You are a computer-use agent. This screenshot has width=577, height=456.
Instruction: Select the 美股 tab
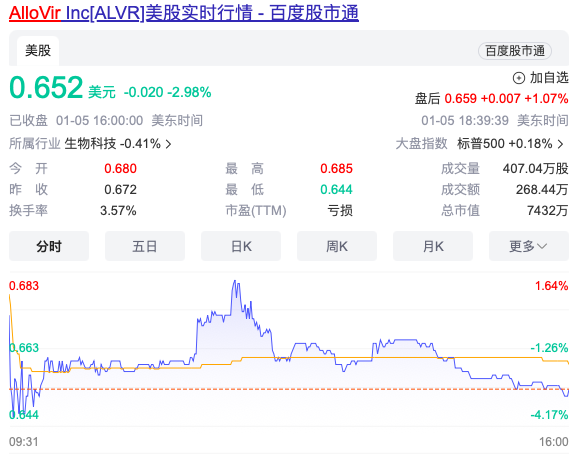tap(38, 50)
